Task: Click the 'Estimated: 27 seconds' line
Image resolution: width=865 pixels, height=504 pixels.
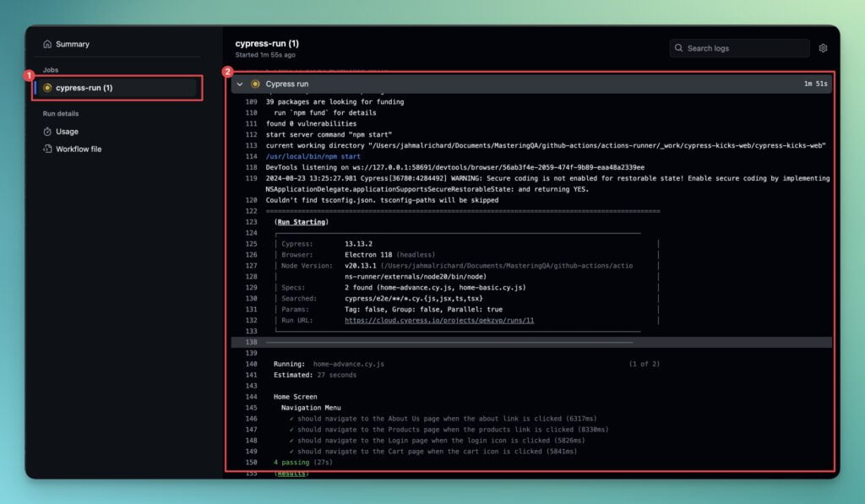Action: (x=315, y=375)
